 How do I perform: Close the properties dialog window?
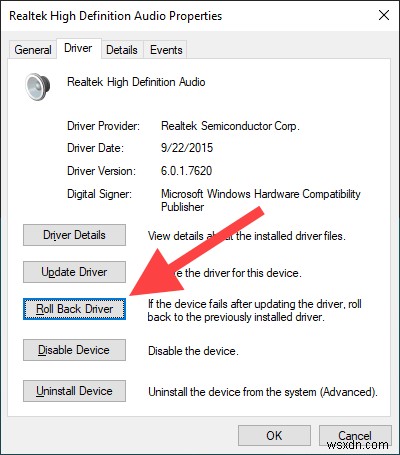click(384, 15)
